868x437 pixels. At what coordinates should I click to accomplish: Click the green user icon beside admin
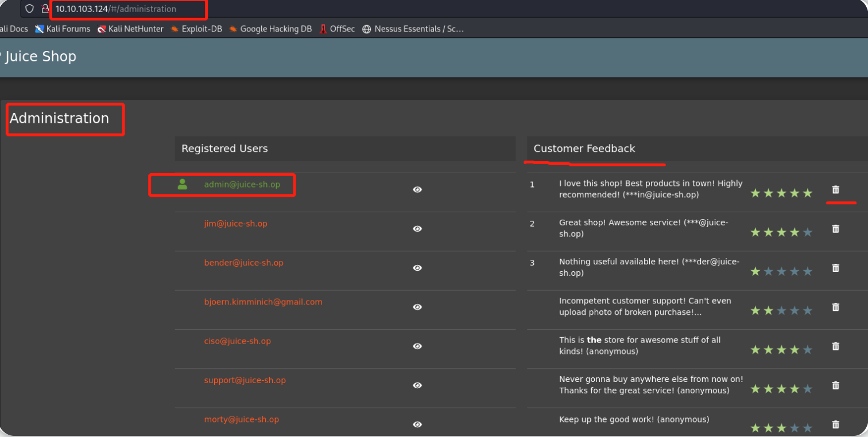tap(183, 184)
